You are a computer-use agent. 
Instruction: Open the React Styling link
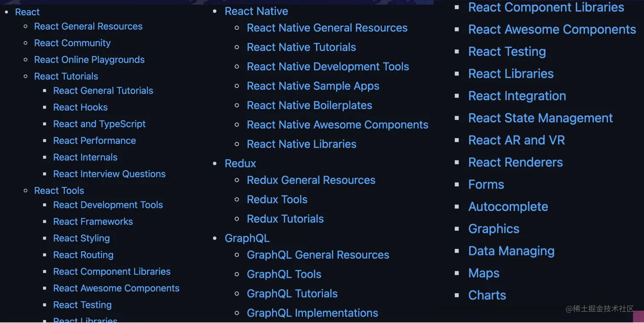pos(81,238)
